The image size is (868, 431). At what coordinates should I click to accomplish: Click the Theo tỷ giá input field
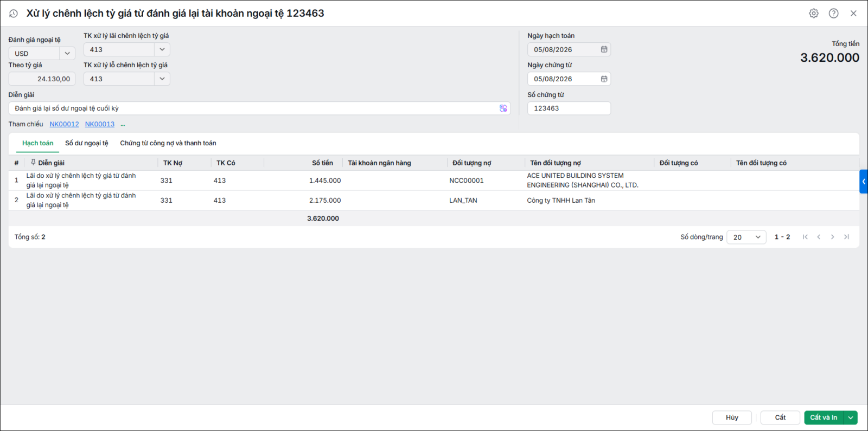pyautogui.click(x=42, y=79)
